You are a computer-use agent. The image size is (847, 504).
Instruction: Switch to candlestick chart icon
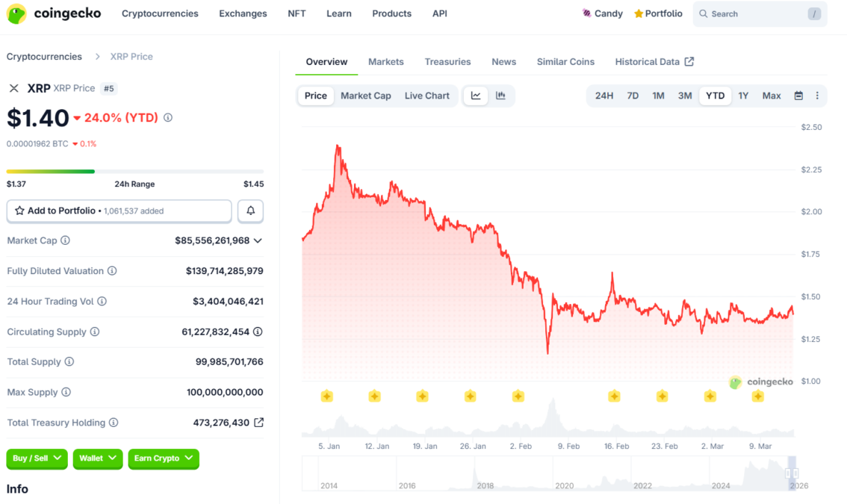(500, 96)
